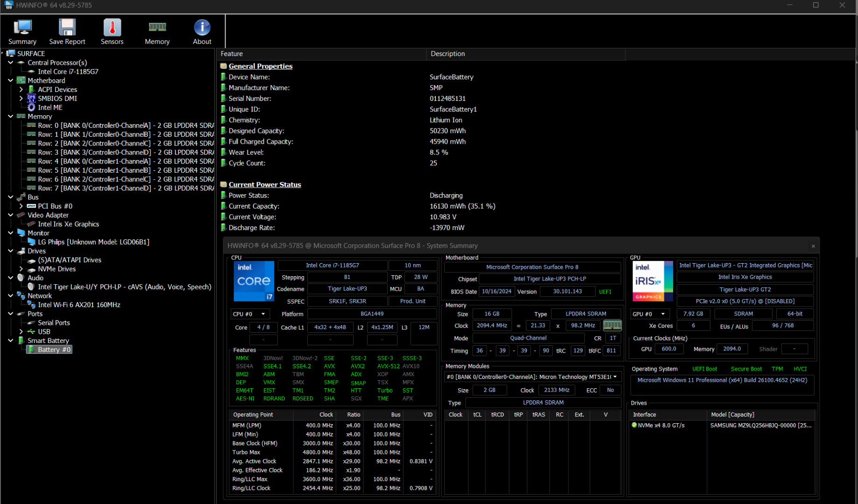Viewport: 858px width, 504px height.
Task: Open the GPU #0 dropdown
Action: (x=650, y=314)
